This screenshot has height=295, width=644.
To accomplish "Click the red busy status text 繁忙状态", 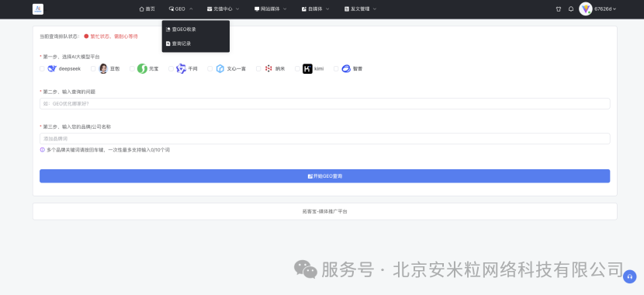I will point(114,36).
